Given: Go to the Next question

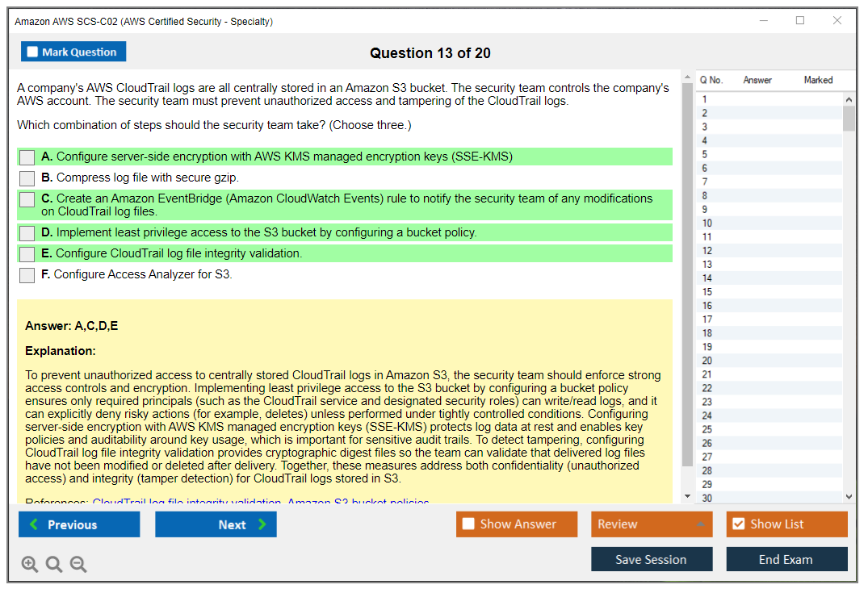Looking at the screenshot, I should pos(216,524).
